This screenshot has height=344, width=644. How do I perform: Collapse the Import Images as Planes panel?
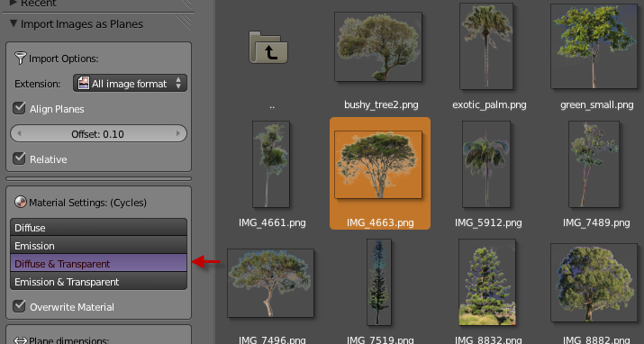(14, 23)
